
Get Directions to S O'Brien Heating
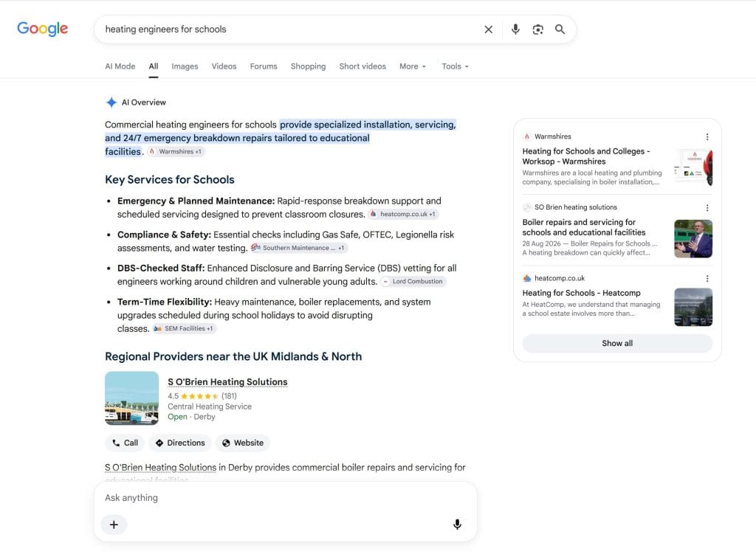click(180, 443)
